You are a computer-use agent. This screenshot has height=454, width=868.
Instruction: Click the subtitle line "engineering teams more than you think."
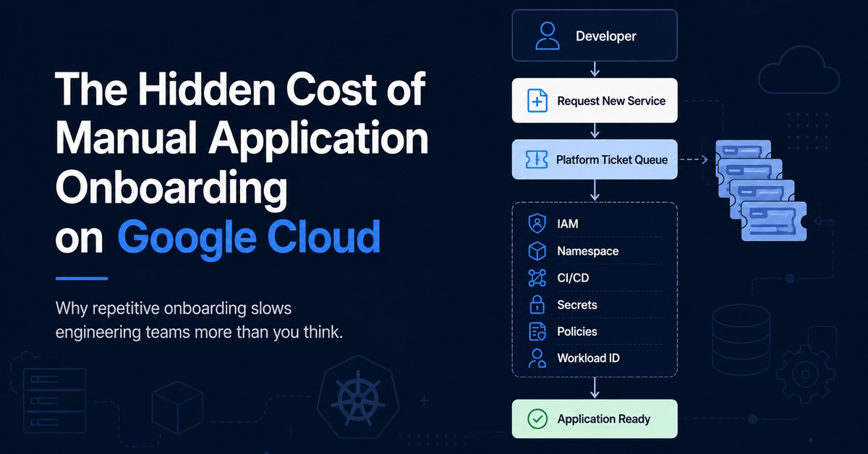click(x=198, y=333)
